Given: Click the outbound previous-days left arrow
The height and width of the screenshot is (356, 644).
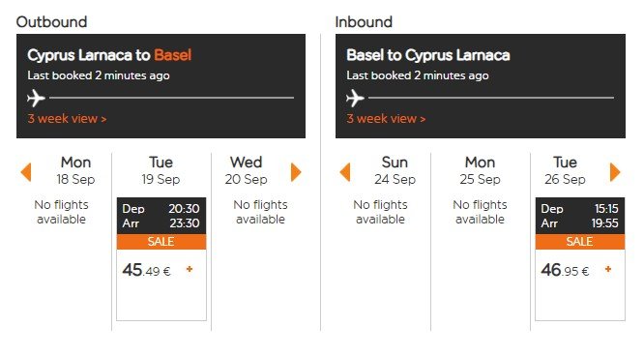Looking at the screenshot, I should [26, 172].
